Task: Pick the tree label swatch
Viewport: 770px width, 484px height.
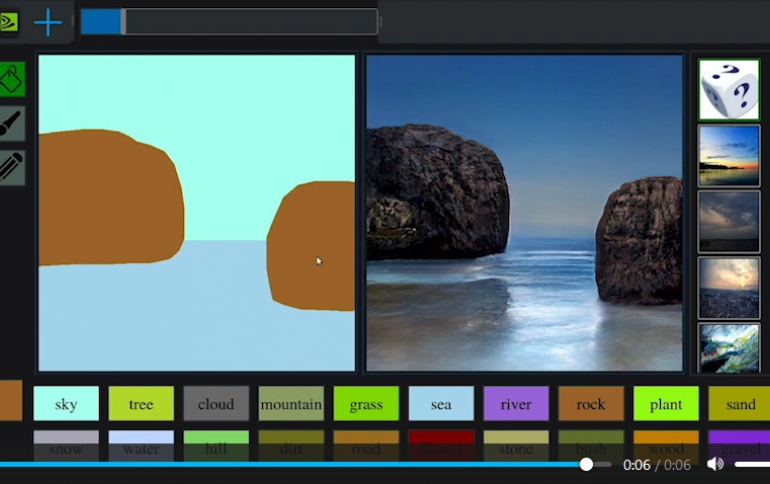Action: coord(141,403)
